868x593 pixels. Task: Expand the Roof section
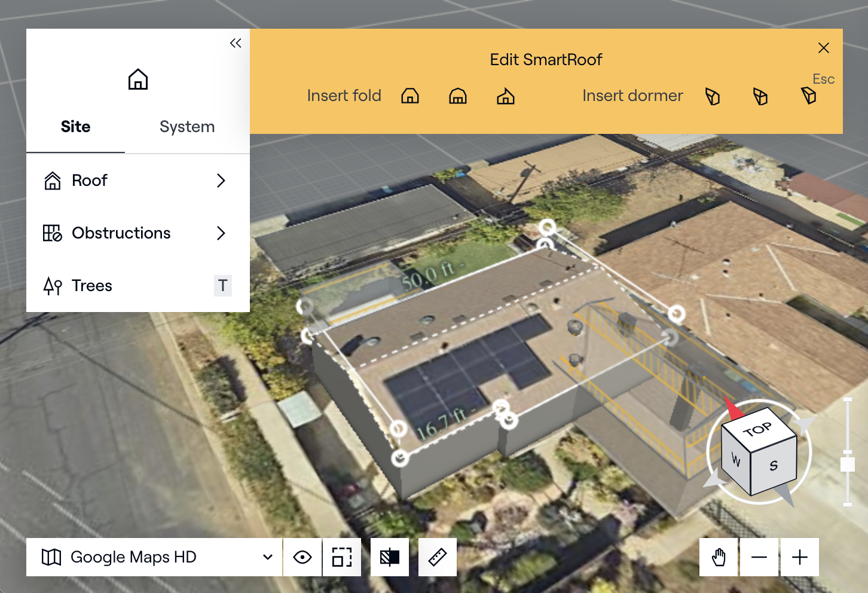(137, 181)
